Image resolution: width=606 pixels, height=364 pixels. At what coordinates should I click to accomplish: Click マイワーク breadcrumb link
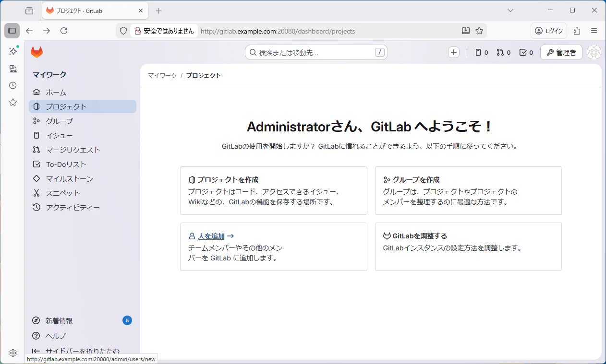(162, 75)
